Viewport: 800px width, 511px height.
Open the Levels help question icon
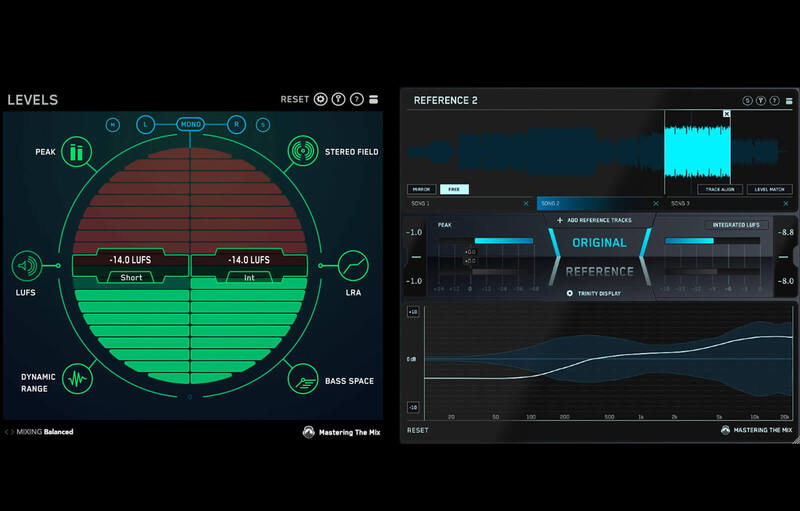tap(357, 99)
